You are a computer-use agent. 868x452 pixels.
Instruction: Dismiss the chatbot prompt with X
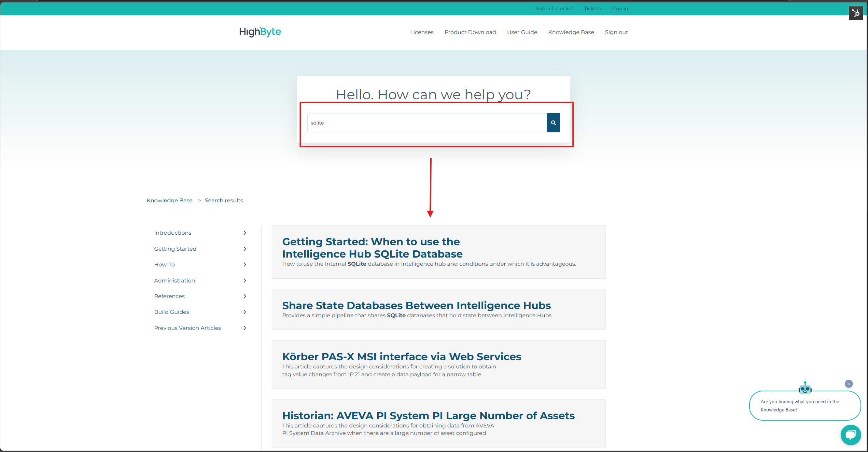tap(849, 384)
